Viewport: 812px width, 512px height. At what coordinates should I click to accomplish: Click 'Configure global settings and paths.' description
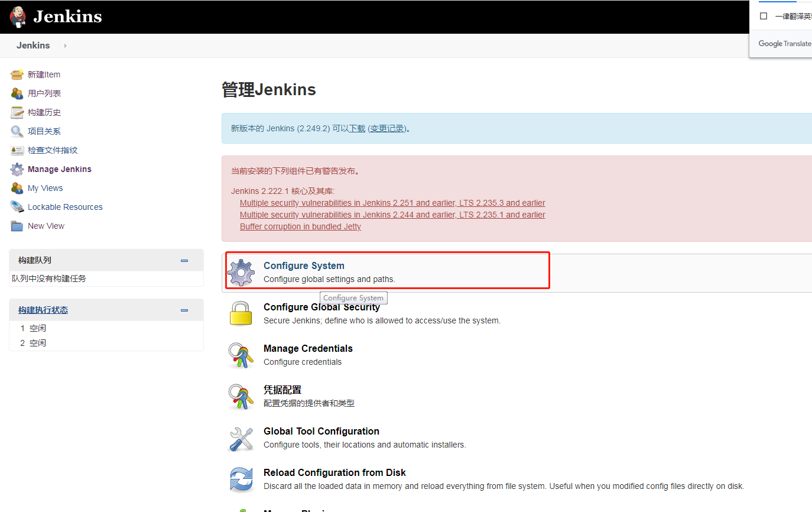(x=329, y=279)
